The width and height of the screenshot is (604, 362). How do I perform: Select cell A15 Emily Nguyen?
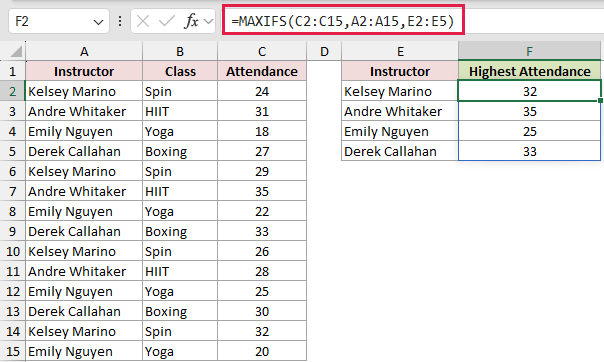84,352
